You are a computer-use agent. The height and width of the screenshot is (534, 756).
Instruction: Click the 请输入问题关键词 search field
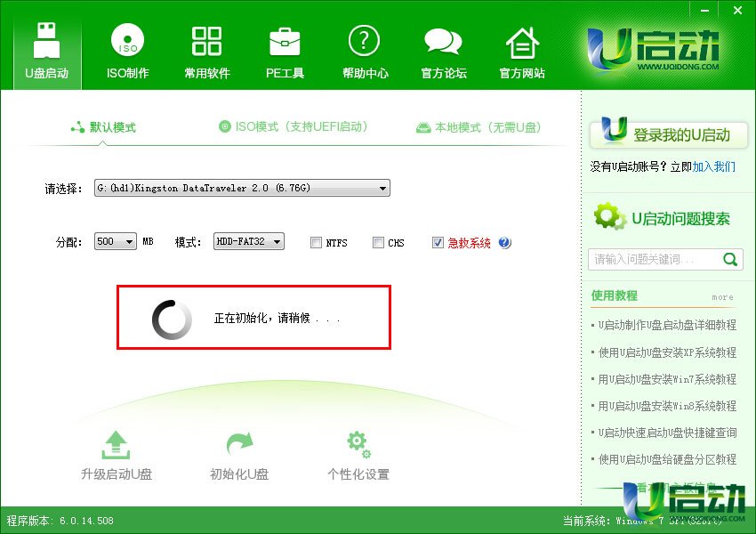(654, 259)
